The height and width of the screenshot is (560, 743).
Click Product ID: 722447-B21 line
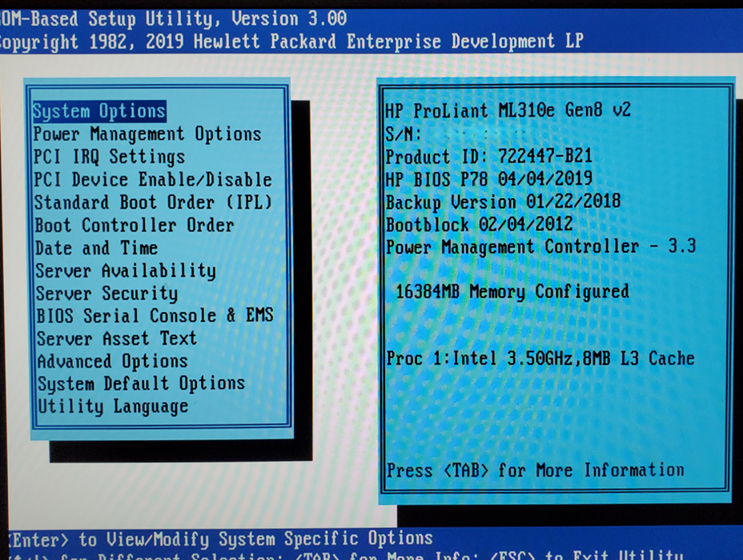tap(489, 156)
